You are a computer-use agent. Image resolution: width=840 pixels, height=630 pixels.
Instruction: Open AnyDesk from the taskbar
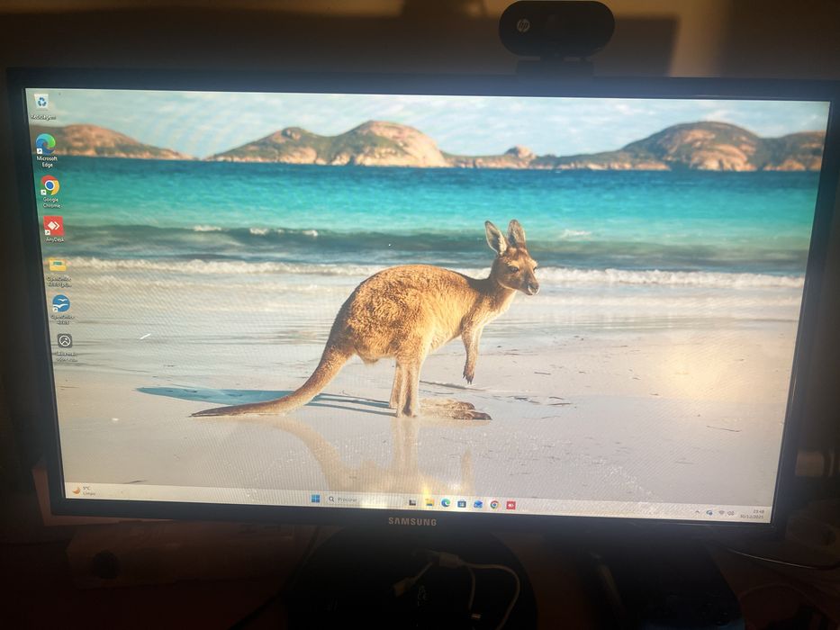(x=511, y=505)
